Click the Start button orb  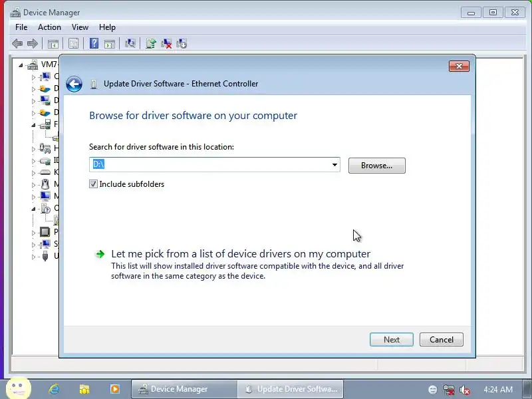(19, 388)
